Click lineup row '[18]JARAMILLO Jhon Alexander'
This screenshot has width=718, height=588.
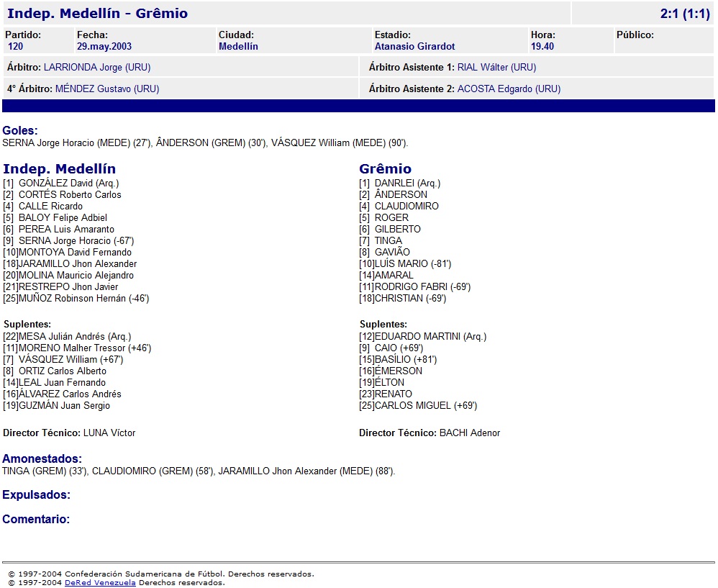[70, 264]
